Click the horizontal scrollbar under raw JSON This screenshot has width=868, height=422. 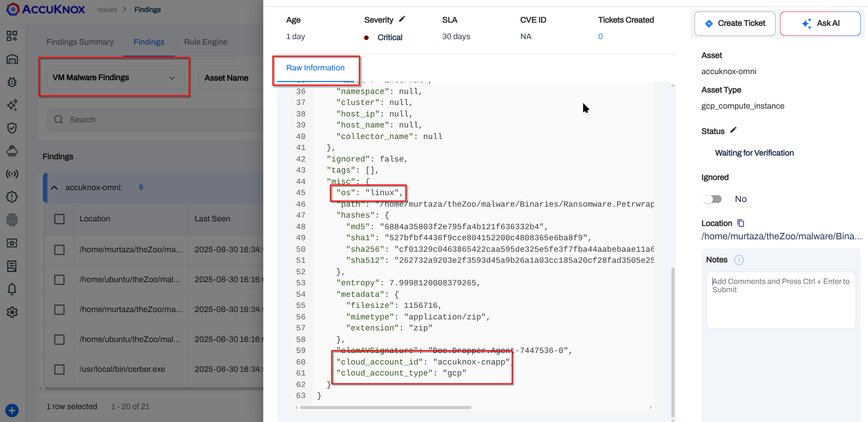pos(385,407)
